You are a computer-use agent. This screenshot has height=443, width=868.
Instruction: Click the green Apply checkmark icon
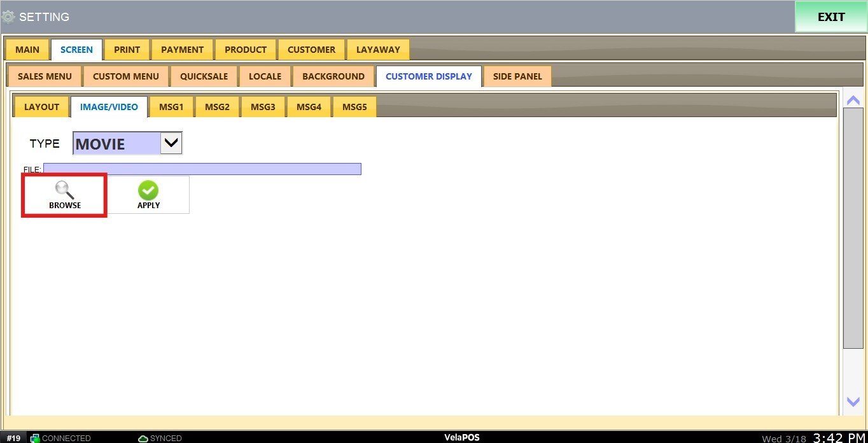tap(148, 190)
